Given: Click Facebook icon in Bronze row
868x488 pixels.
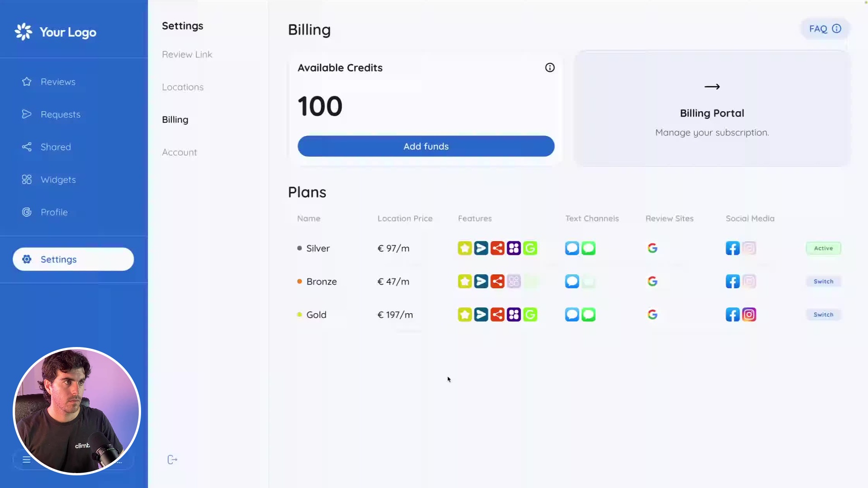Looking at the screenshot, I should 732,282.
